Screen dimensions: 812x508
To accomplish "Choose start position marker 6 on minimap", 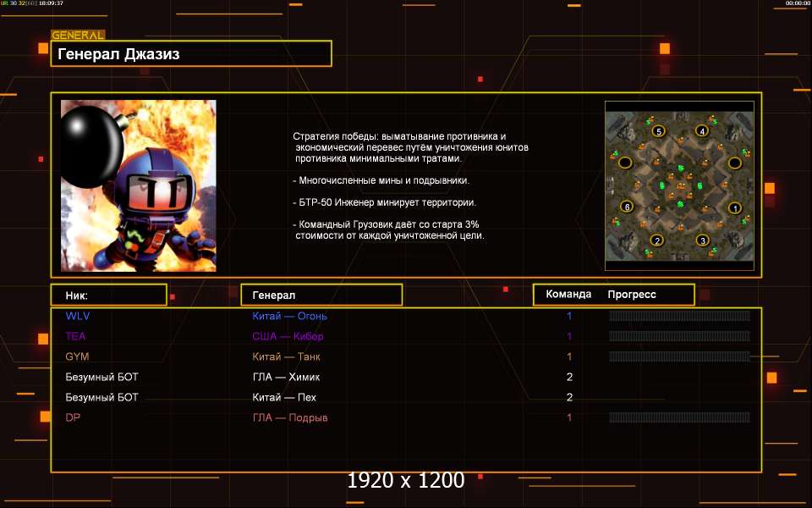I will (x=627, y=207).
